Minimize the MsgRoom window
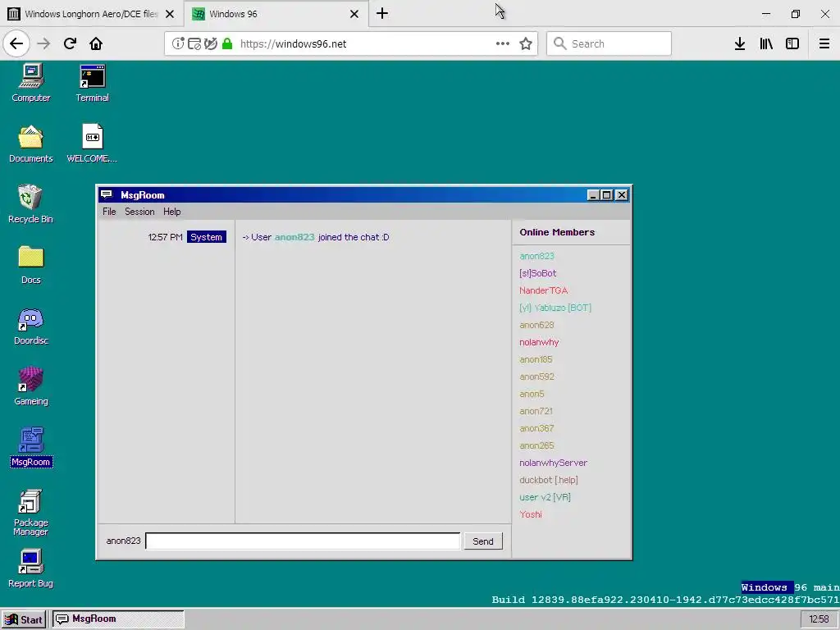This screenshot has width=840, height=630. pyautogui.click(x=592, y=195)
